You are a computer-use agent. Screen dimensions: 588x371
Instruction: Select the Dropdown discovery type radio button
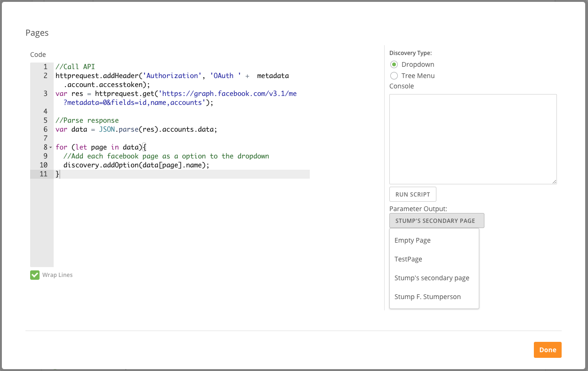click(394, 64)
